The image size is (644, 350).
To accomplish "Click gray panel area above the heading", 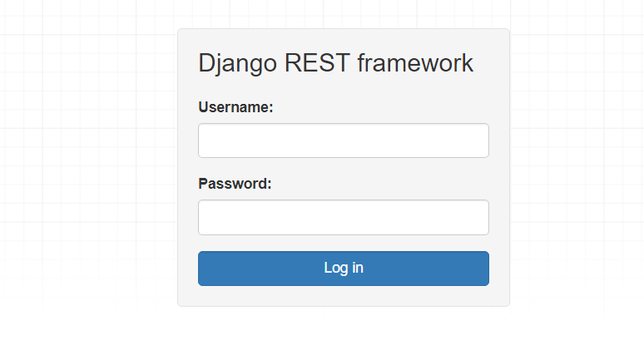I will tap(344, 39).
